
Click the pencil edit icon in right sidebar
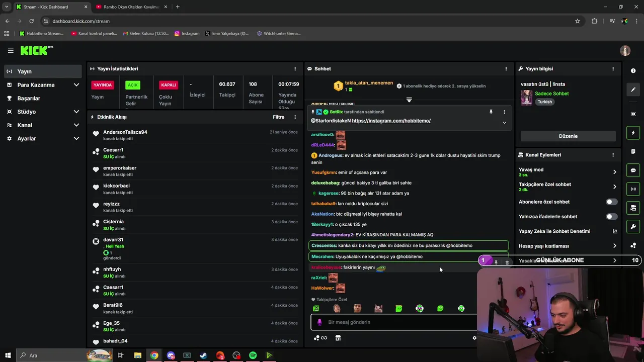coord(633,89)
